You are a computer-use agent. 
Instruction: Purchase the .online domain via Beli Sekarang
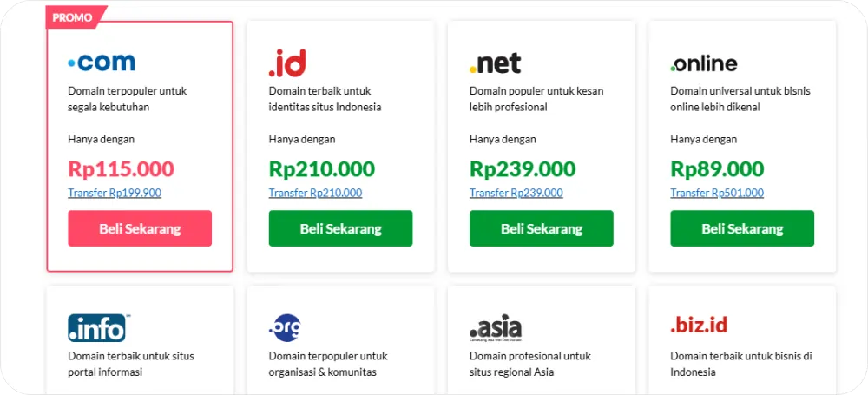coord(742,228)
